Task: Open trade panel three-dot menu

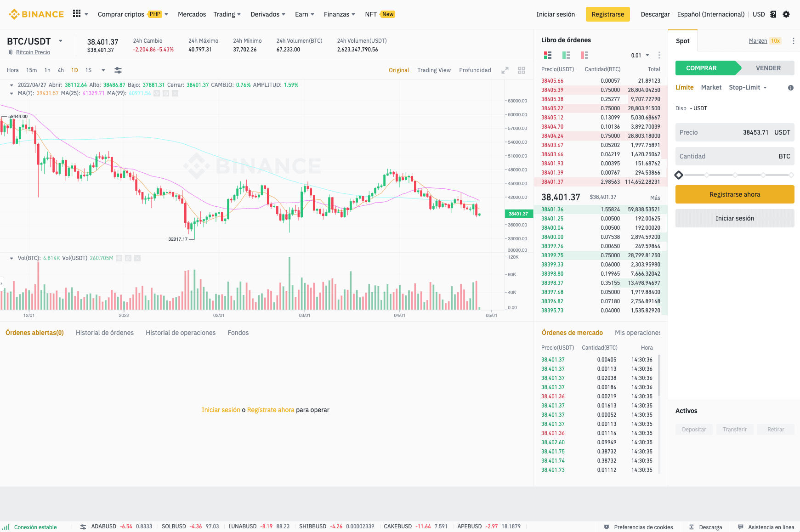Action: (793, 41)
